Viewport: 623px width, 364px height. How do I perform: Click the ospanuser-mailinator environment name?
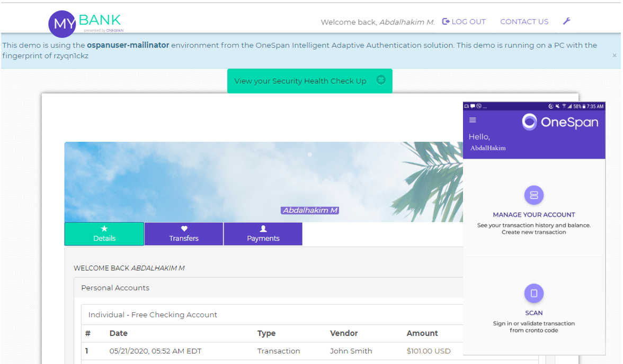(128, 46)
